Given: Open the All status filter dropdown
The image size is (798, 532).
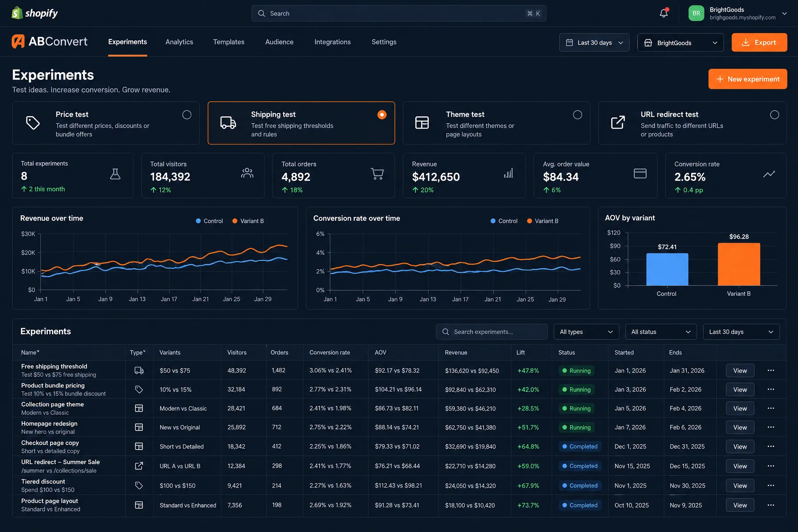Looking at the screenshot, I should click(x=661, y=332).
